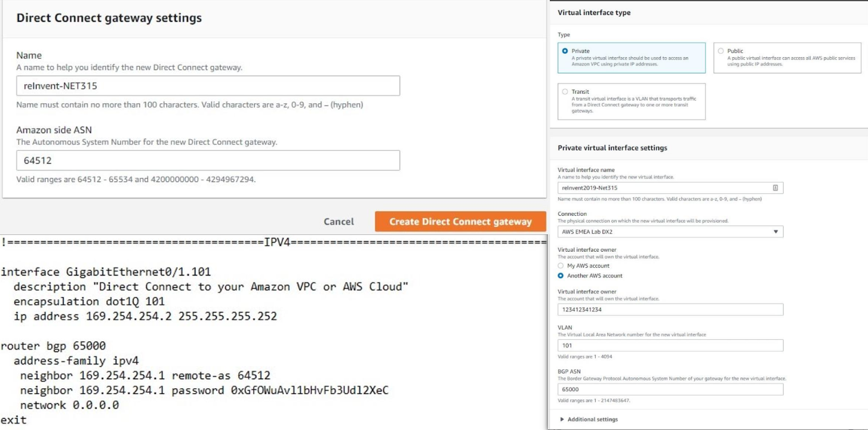Choose Another AWS account as owner

(560, 276)
